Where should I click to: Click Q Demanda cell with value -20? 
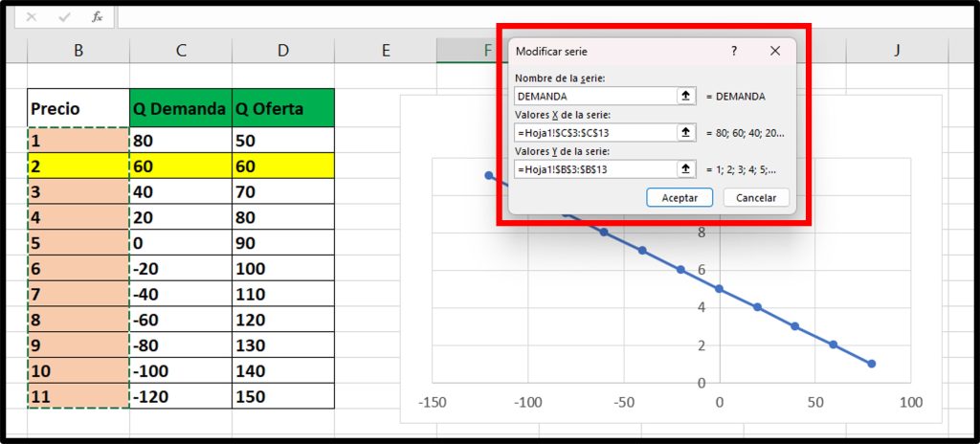click(181, 268)
